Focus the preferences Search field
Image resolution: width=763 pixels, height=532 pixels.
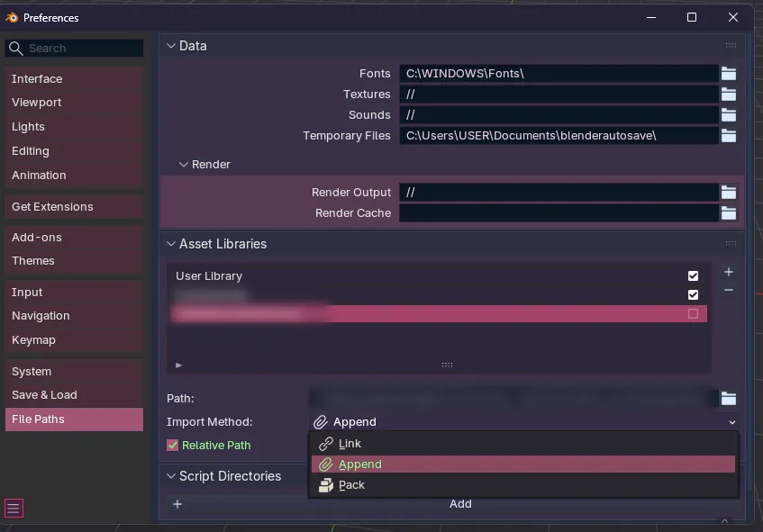point(74,48)
